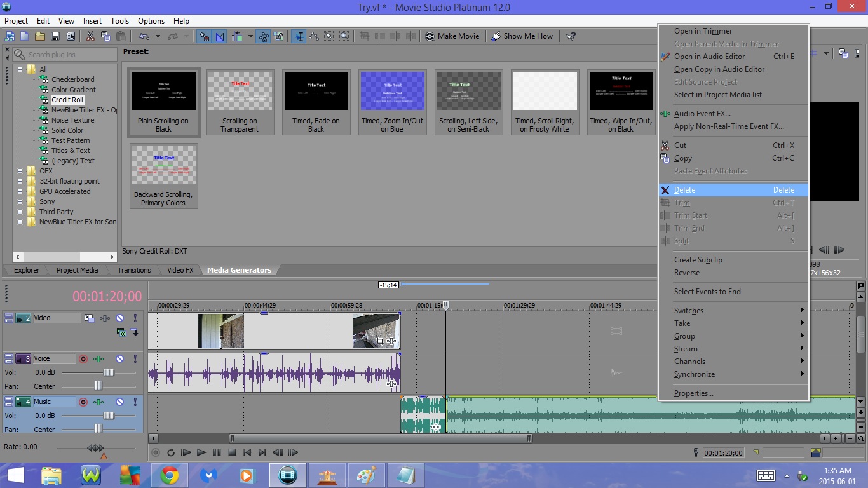The height and width of the screenshot is (488, 868).
Task: Open the Tools menu in menu bar
Action: coord(119,20)
